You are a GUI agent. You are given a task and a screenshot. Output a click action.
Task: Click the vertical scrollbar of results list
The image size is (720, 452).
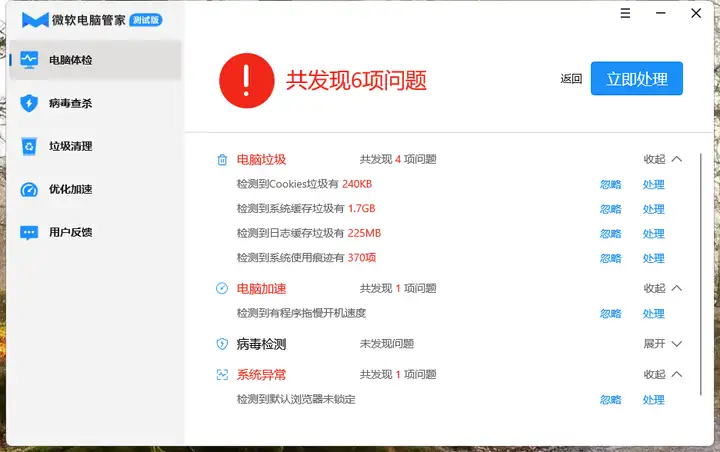pyautogui.click(x=701, y=274)
